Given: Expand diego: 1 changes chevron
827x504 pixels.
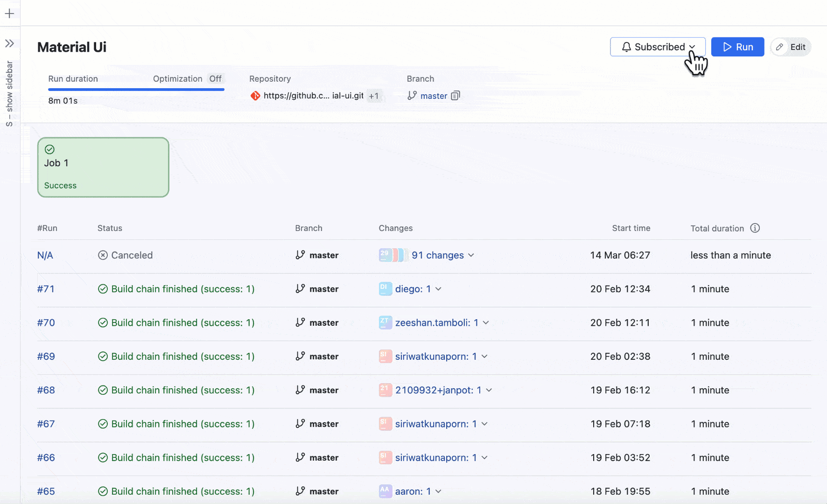Looking at the screenshot, I should [438, 289].
